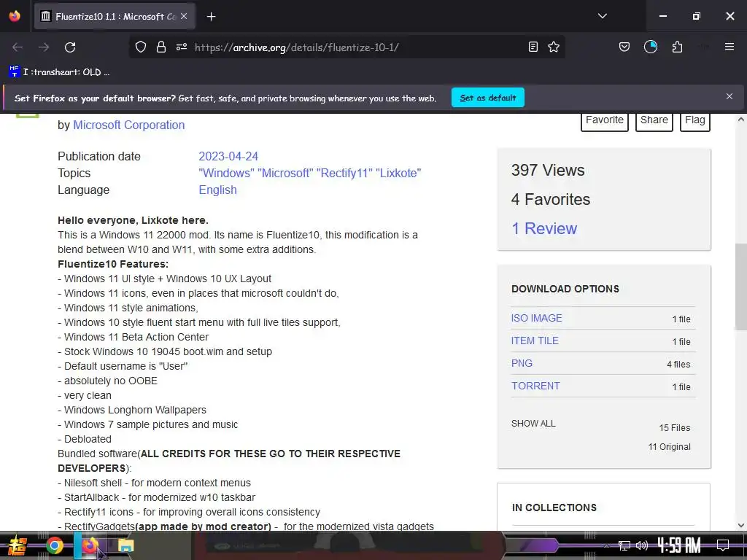Download the ISO IMAGE file
This screenshot has width=747, height=560.
point(536,318)
